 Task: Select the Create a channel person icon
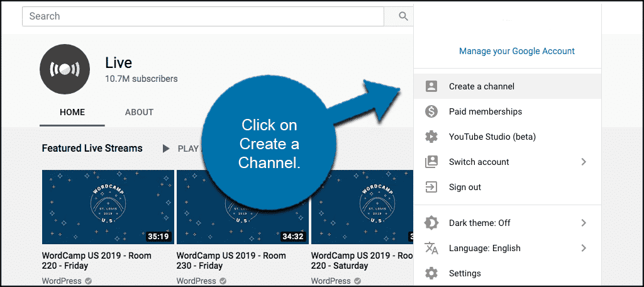point(431,86)
